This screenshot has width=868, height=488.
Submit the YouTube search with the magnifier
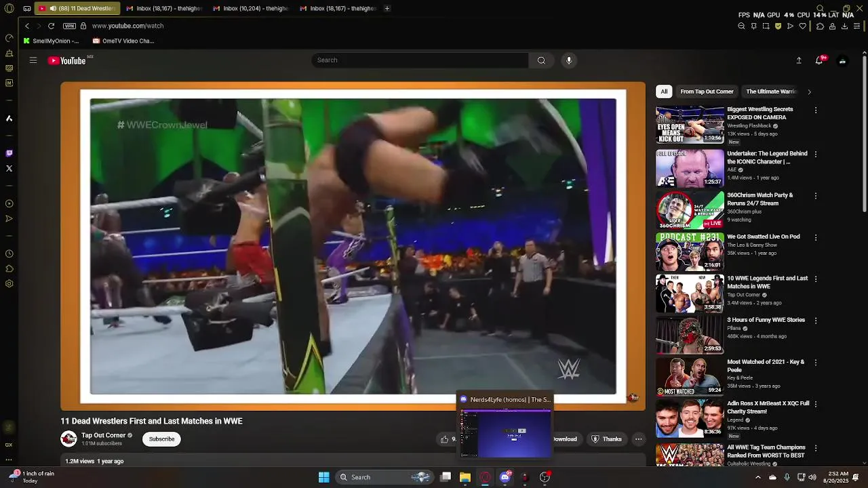[541, 60]
